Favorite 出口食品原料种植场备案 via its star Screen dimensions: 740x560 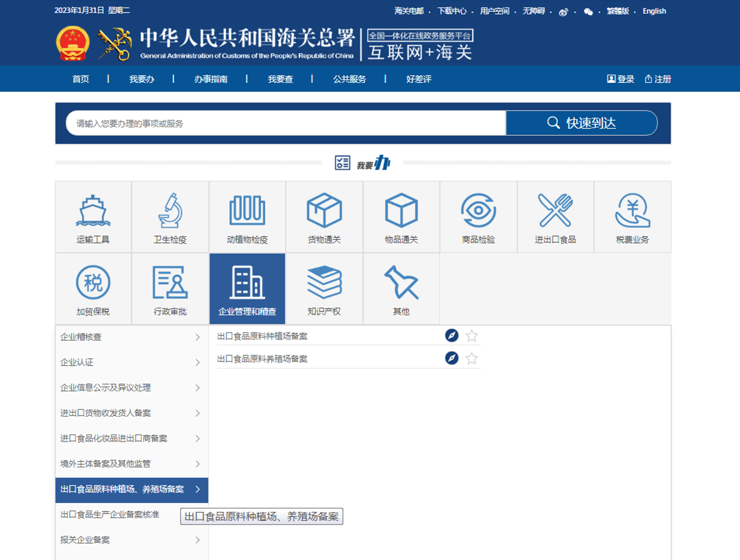(x=471, y=336)
